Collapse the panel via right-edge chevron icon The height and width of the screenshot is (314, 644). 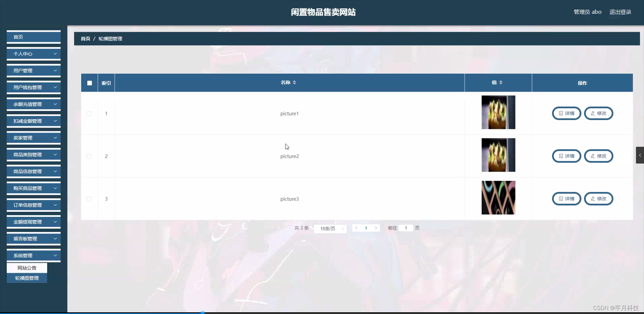pos(640,155)
